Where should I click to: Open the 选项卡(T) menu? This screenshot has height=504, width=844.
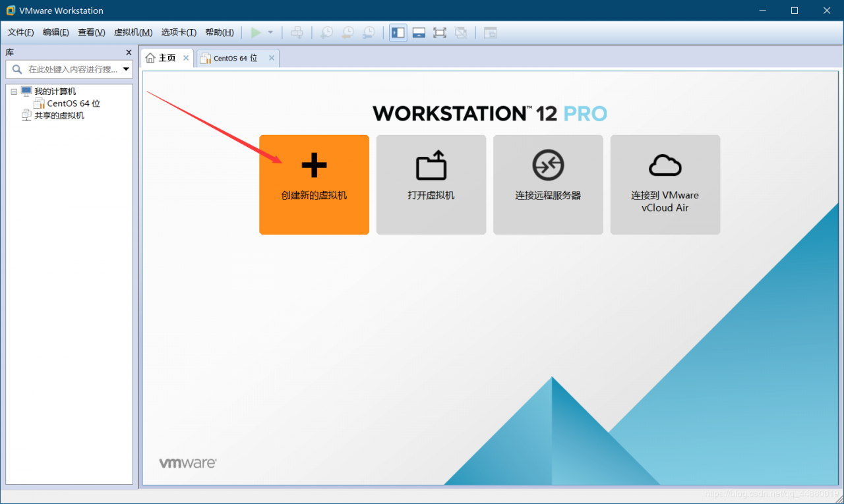point(179,32)
